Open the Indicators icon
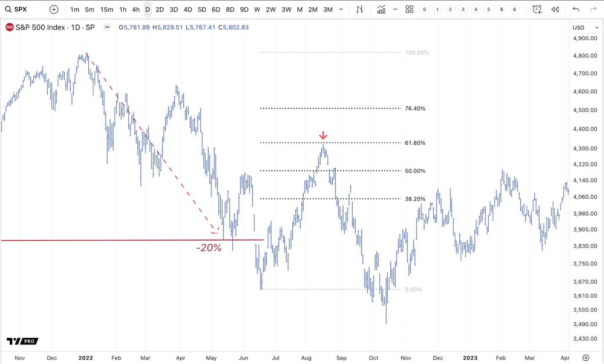This screenshot has width=604, height=364. click(x=381, y=9)
